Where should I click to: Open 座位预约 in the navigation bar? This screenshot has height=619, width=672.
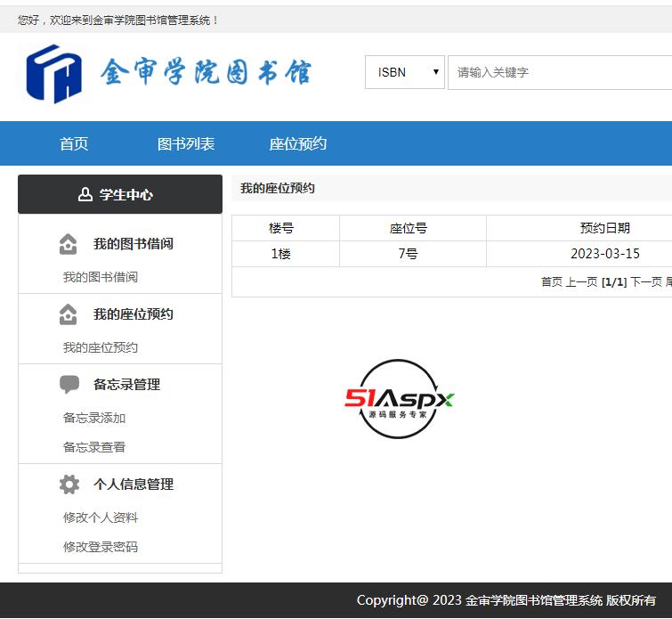tap(298, 143)
